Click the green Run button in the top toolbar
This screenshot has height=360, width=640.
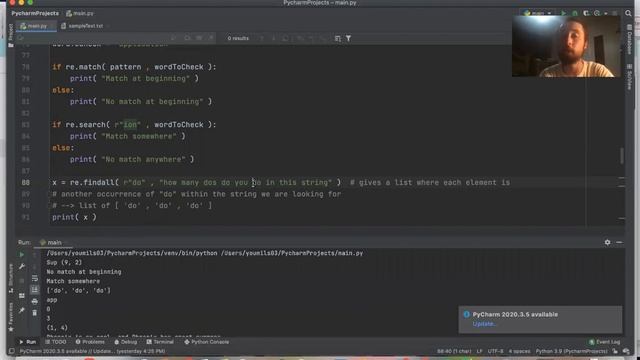click(x=564, y=13)
